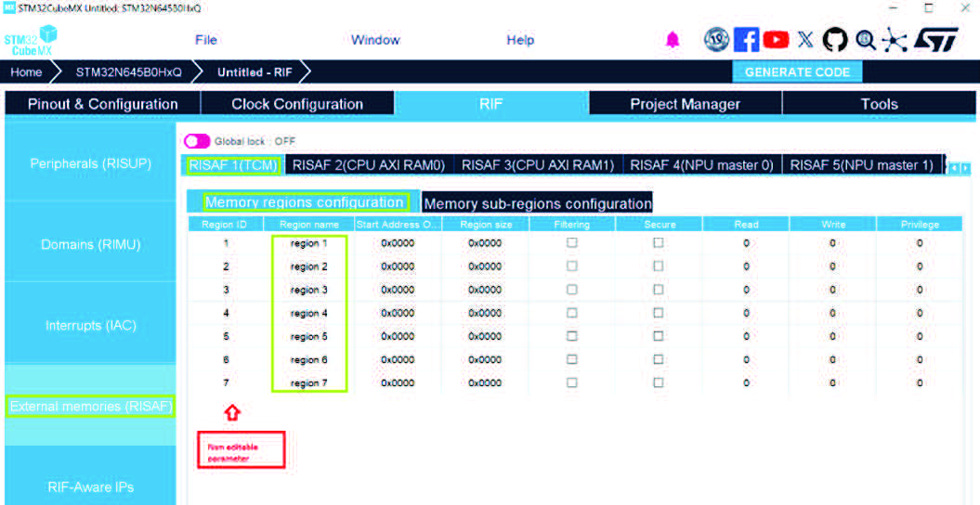
Task: Open Peripherals (RISUP) side panel
Action: click(x=91, y=163)
